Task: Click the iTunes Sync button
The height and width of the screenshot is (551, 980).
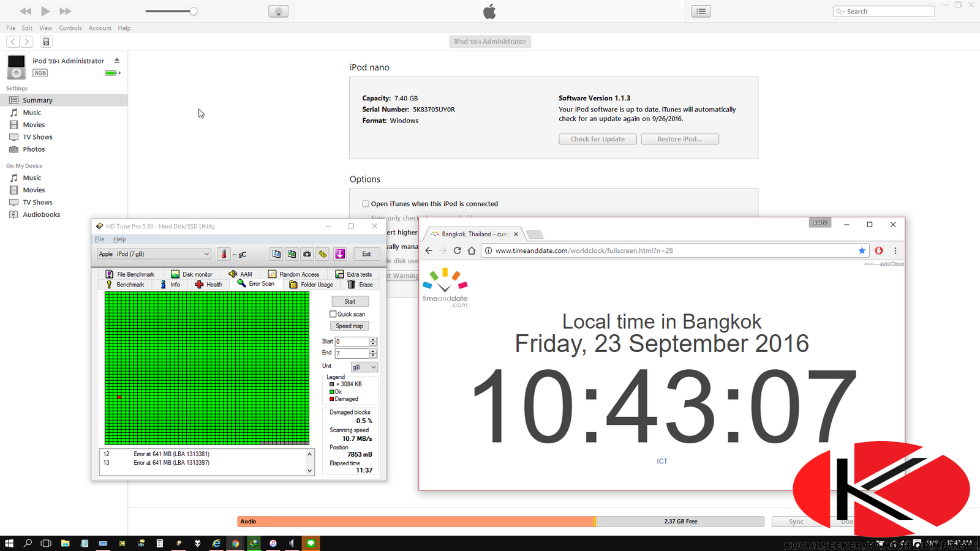Action: coord(796,522)
